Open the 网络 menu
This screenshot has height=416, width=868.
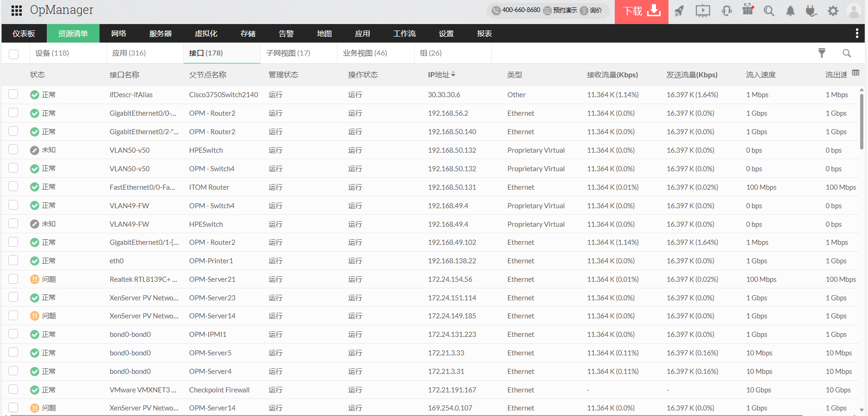pyautogui.click(x=119, y=33)
